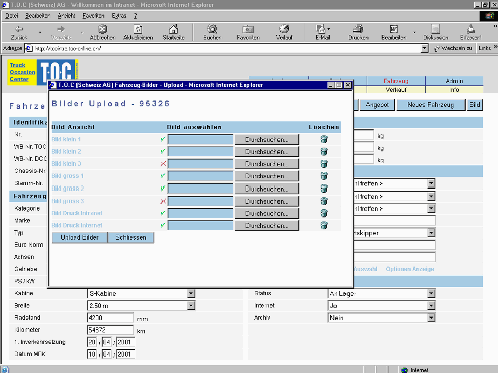Open the Extras menu

(x=119, y=16)
